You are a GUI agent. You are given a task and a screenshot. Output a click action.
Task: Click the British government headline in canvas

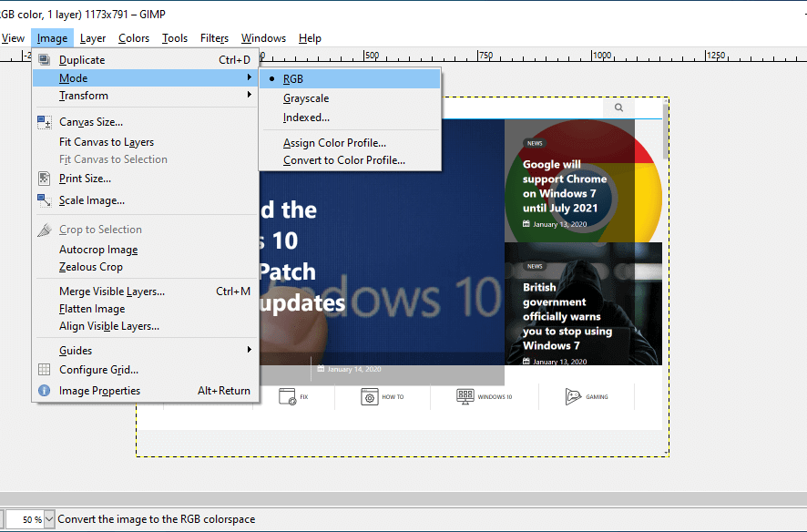coord(567,316)
